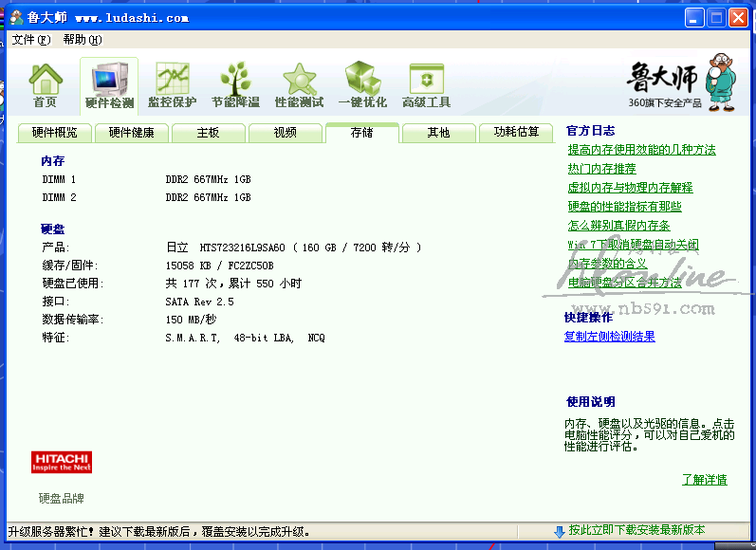Open link Win 7下取消硬盘自动关闭
This screenshot has height=550, width=756.
tap(633, 245)
